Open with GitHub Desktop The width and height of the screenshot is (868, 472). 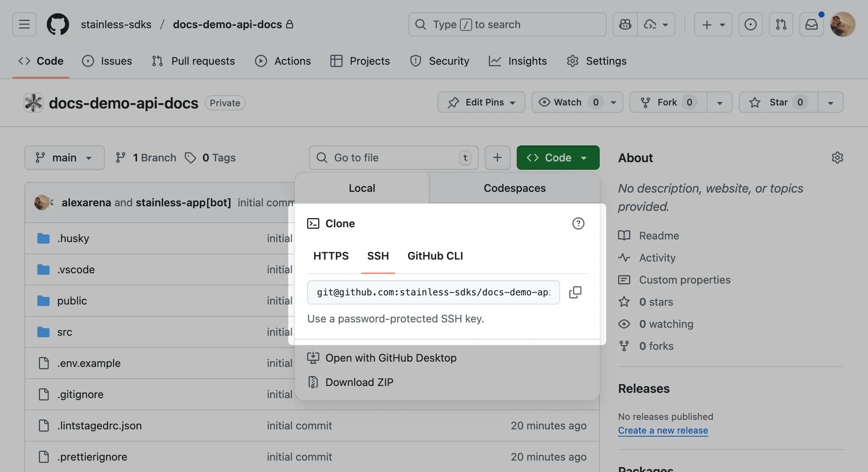pos(391,358)
